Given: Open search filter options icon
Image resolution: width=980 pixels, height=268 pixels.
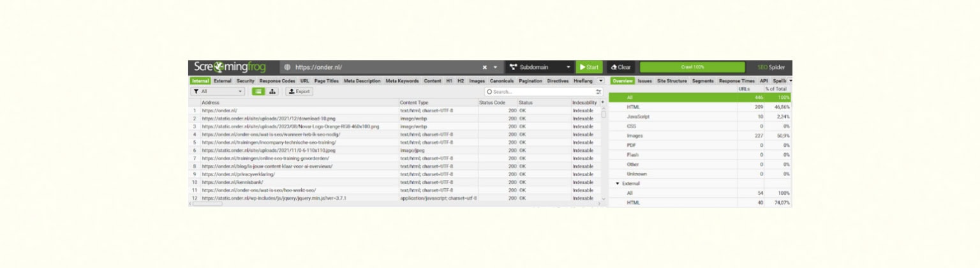Looking at the screenshot, I should coord(598,92).
